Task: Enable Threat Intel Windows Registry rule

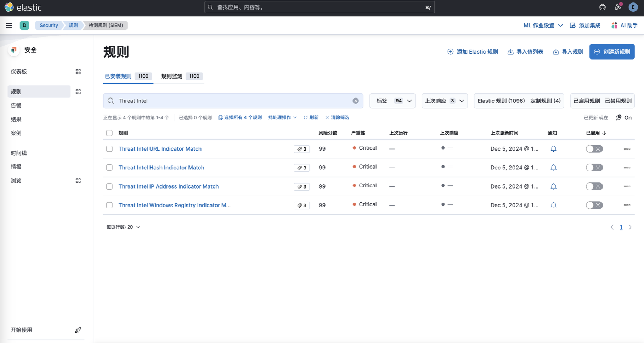Action: (594, 205)
